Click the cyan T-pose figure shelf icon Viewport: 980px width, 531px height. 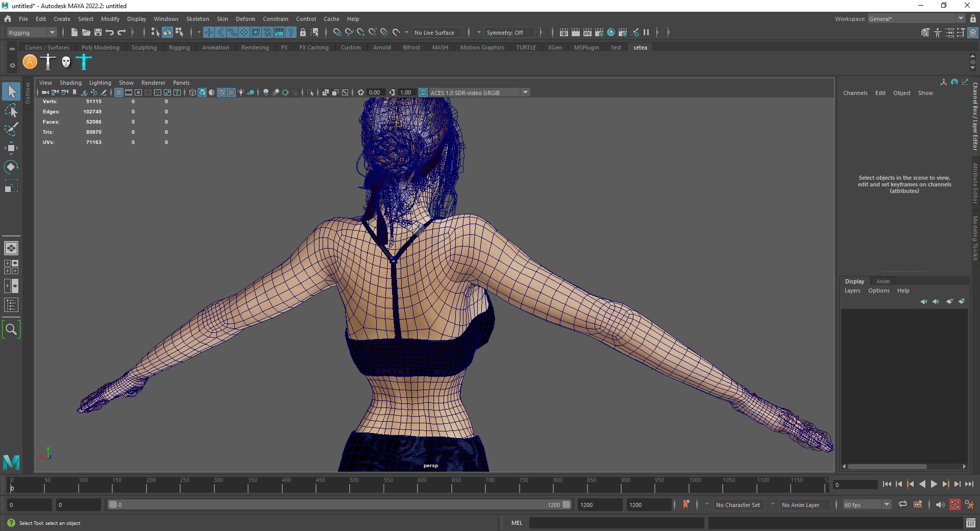84,62
